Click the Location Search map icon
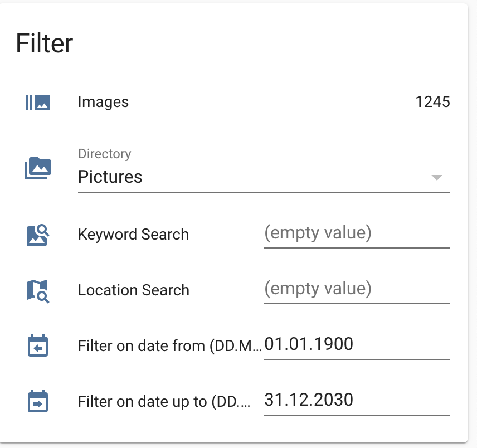477x448 pixels. (x=37, y=290)
